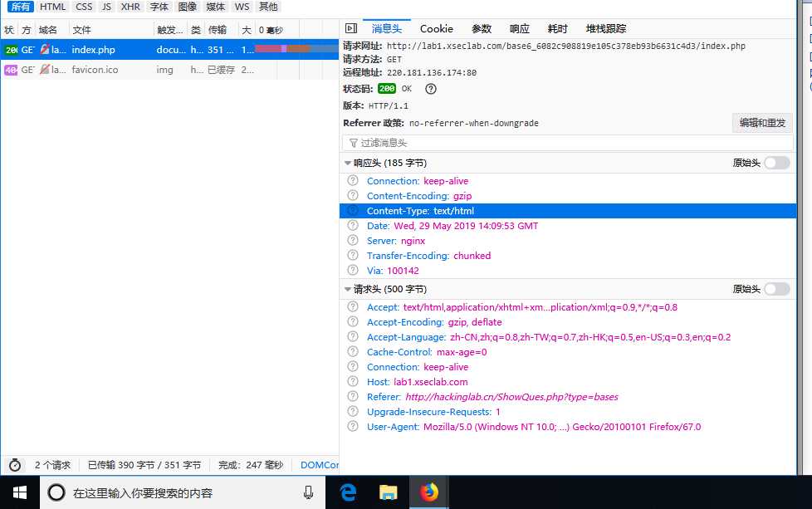Screen dimensions: 812x509
Task: Switch to the Cookie tab
Action: (x=437, y=28)
